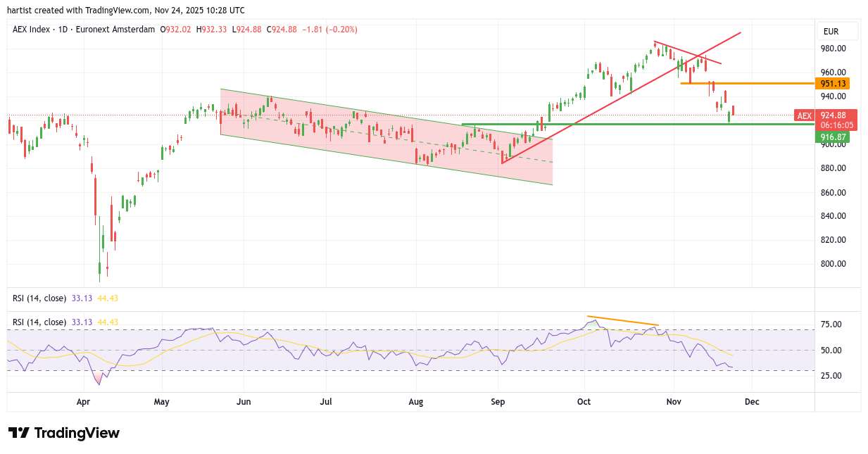This screenshot has width=868, height=454.
Task: Click the 800.00 price axis label
Action: (832, 264)
